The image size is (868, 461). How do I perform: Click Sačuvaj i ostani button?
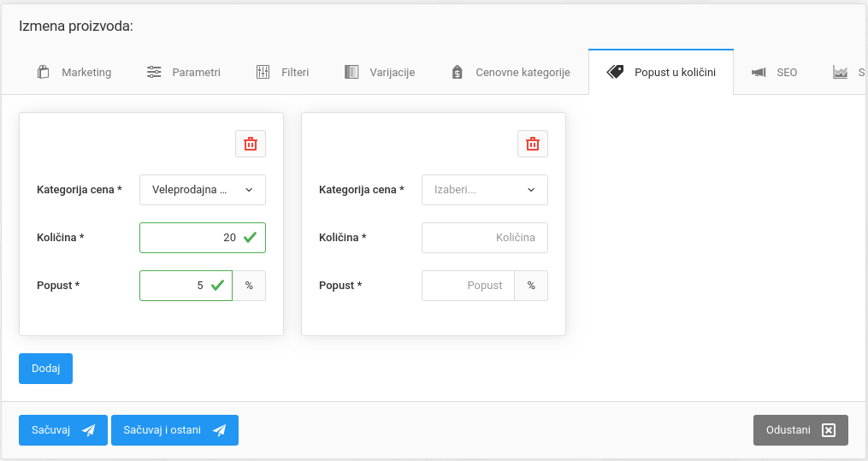tap(174, 430)
